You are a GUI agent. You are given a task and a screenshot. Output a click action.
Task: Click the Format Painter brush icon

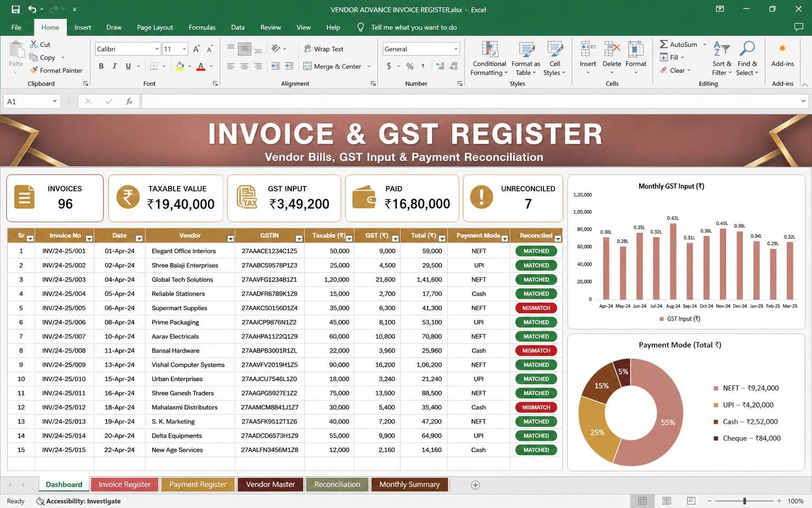pos(34,70)
